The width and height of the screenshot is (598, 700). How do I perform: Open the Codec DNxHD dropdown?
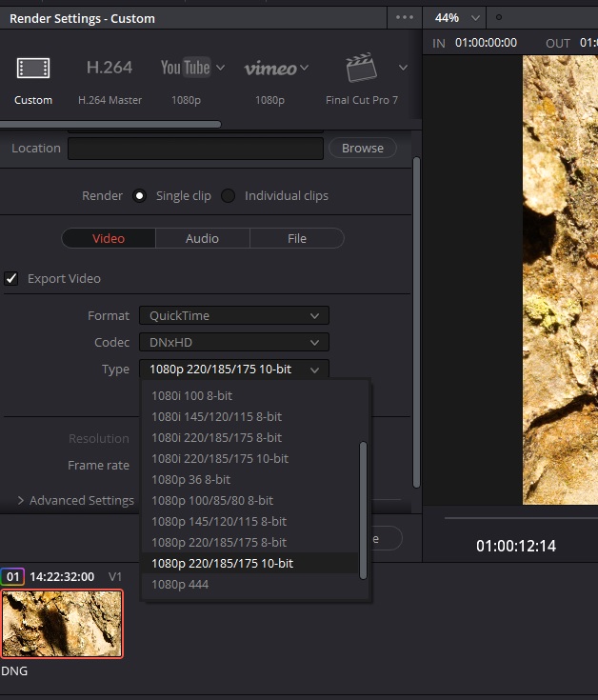(233, 342)
